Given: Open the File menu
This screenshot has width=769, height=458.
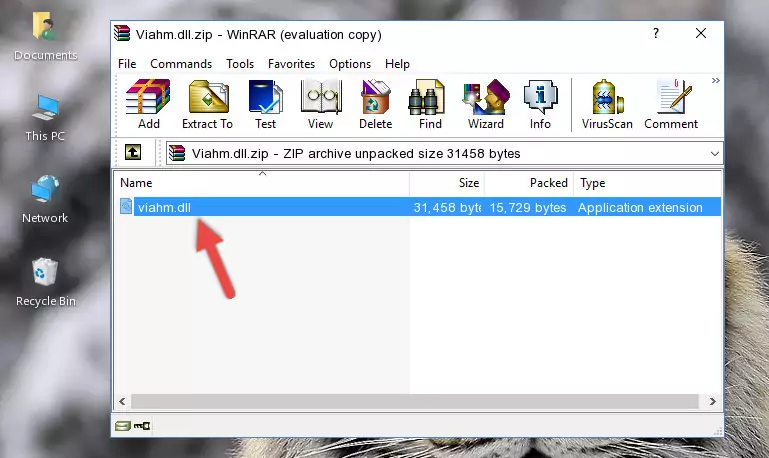Looking at the screenshot, I should 127,64.
